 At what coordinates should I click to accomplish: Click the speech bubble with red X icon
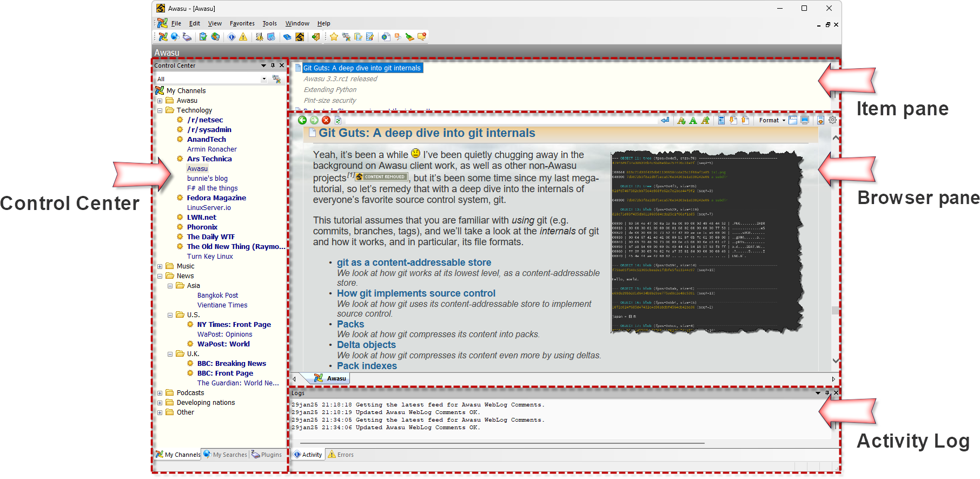(x=421, y=37)
